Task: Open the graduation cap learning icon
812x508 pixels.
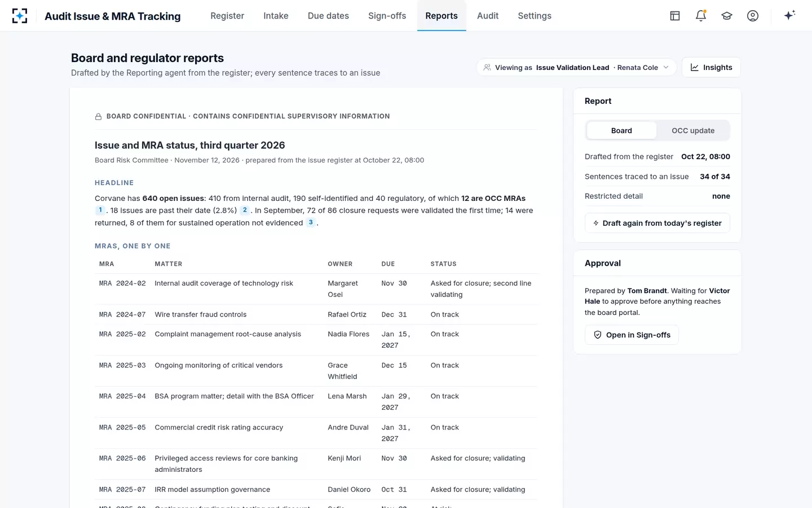Action: click(x=727, y=16)
